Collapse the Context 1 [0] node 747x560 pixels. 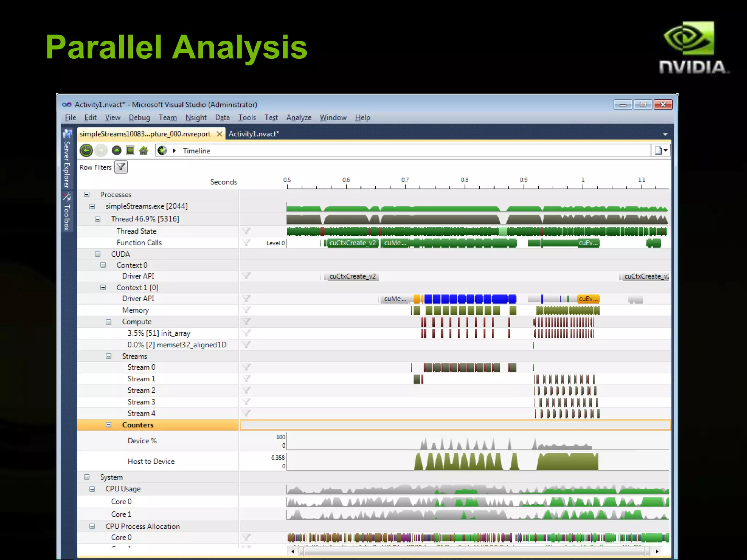pyautogui.click(x=103, y=287)
